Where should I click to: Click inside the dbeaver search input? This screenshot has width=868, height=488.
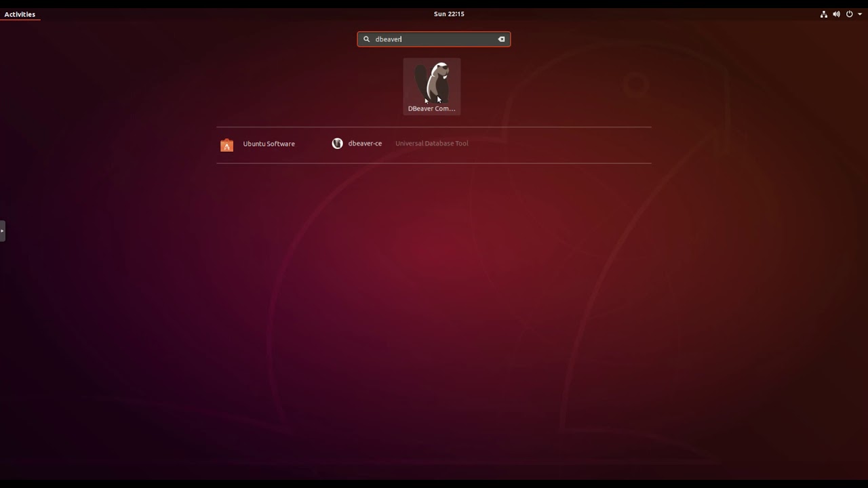(x=434, y=39)
